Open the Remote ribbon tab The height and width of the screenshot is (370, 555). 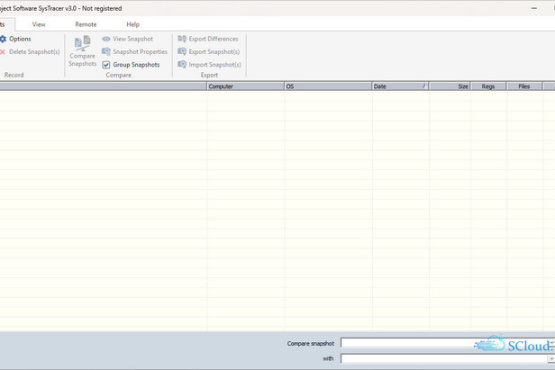click(86, 24)
